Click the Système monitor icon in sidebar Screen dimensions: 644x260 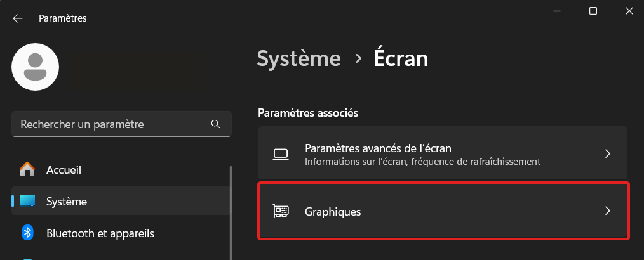click(x=27, y=202)
